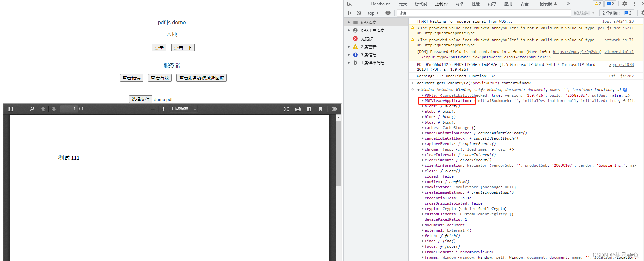Open the app.js:1078 source link
Screen dimensions: 644x261
coord(621,64)
